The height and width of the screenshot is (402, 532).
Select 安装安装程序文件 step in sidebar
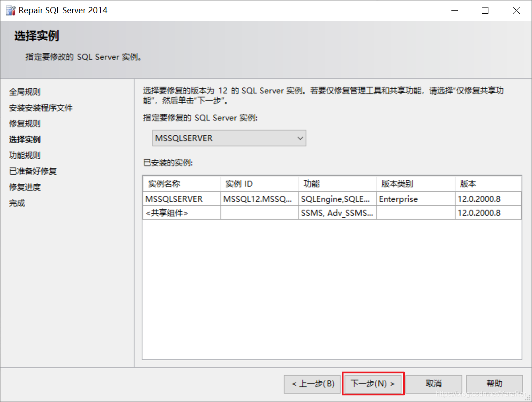point(41,108)
